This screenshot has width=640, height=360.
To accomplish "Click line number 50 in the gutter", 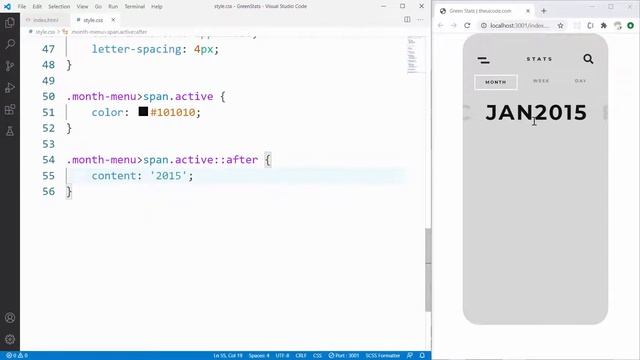I will click(49, 96).
